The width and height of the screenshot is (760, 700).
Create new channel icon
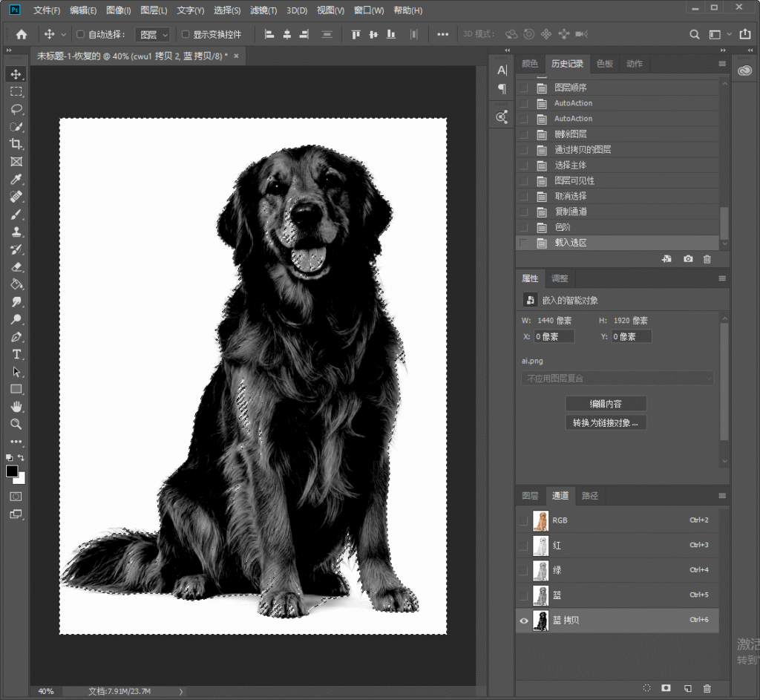(687, 688)
